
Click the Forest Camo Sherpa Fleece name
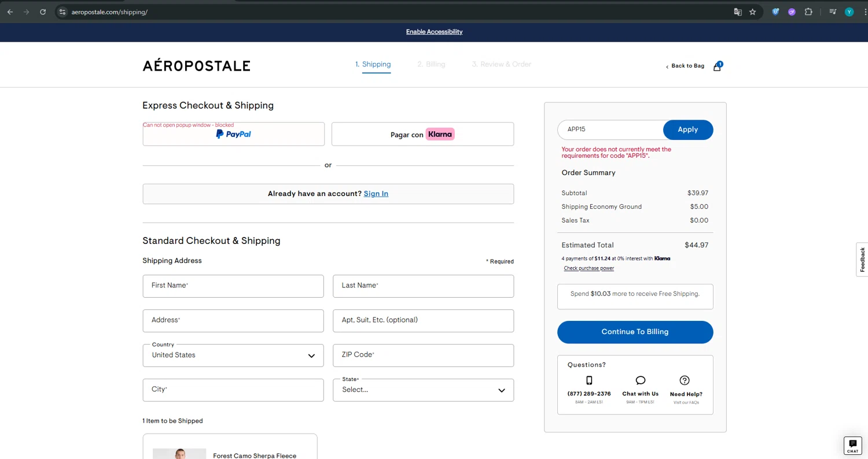tap(255, 456)
